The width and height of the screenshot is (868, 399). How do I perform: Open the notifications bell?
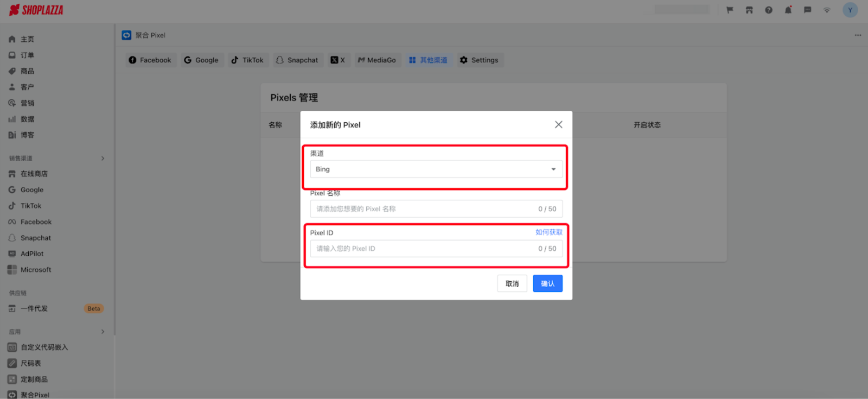click(788, 10)
